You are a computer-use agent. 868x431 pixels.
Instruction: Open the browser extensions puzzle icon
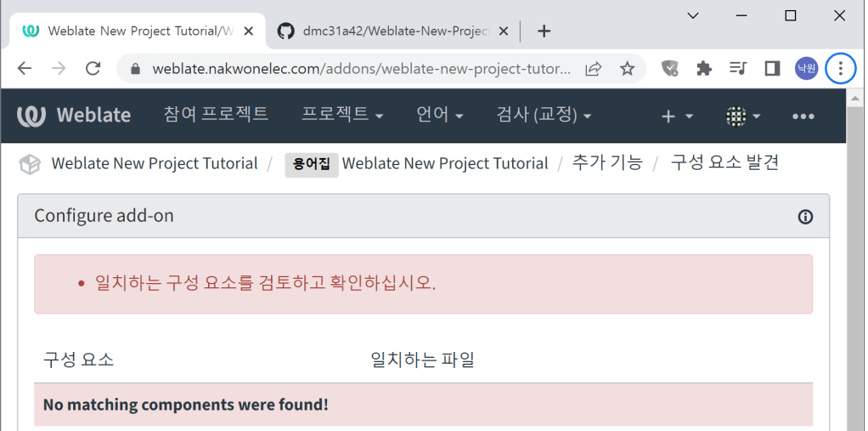coord(704,69)
